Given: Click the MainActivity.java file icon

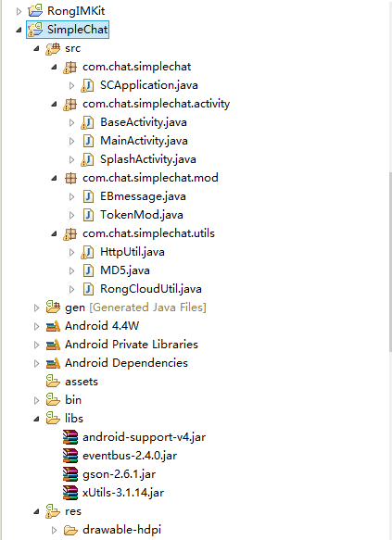Looking at the screenshot, I should (88, 141).
